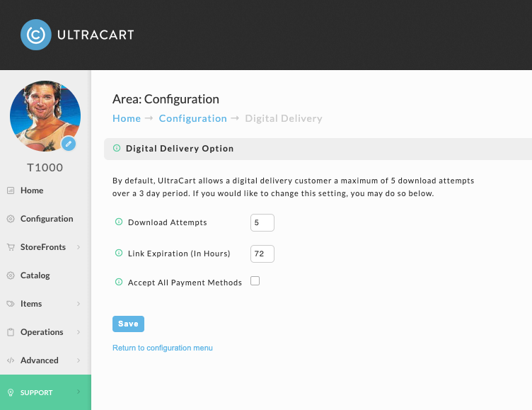532x410 pixels.
Task: Click info icon beside Accept All Payment Methods
Action: tap(119, 282)
